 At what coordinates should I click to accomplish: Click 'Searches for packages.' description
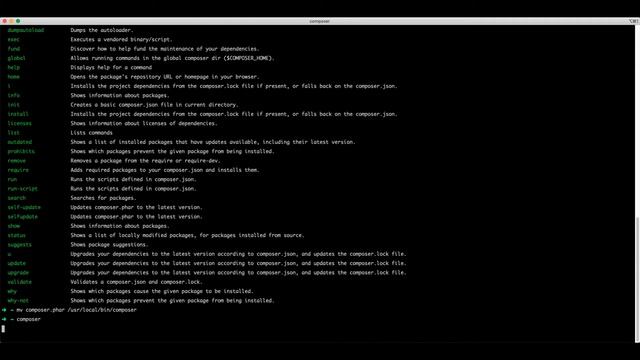pos(103,198)
